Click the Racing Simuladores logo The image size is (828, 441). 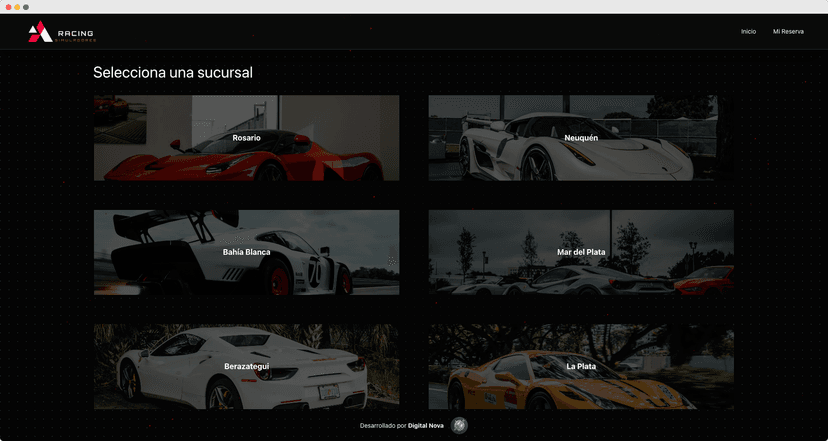[62, 32]
